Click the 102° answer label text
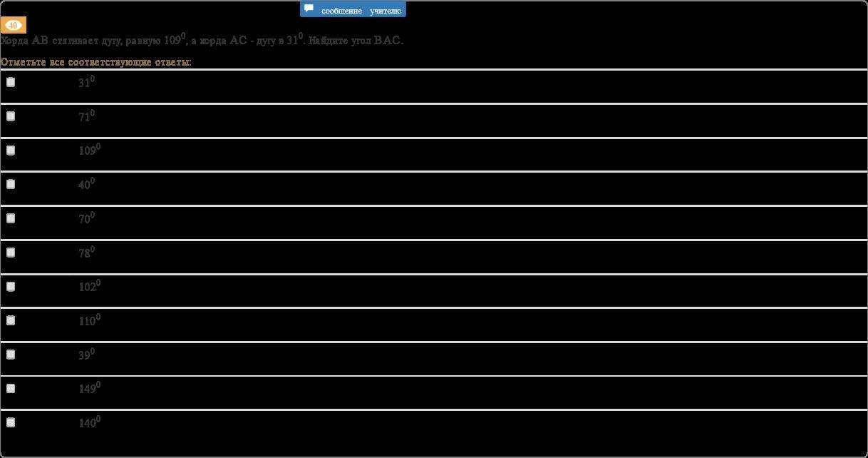The height and width of the screenshot is (458, 868). [x=89, y=287]
